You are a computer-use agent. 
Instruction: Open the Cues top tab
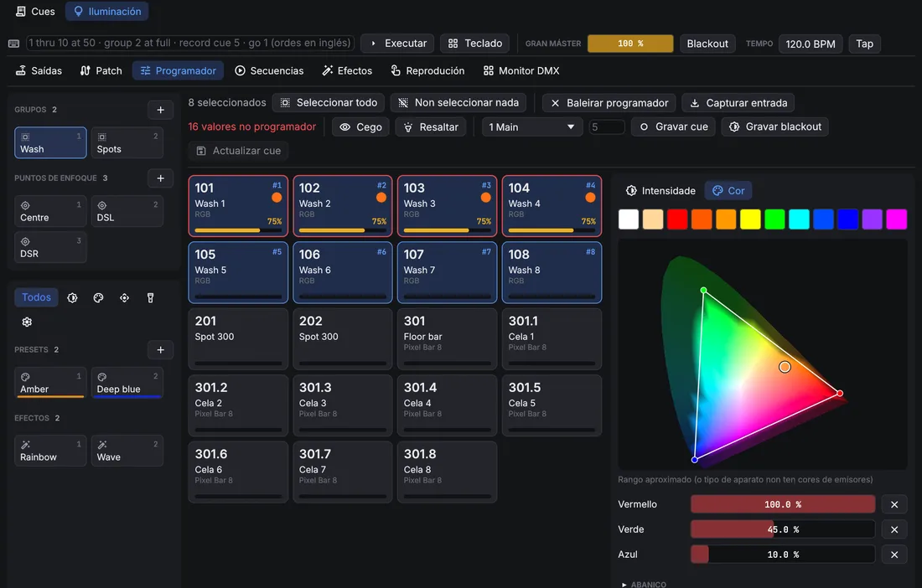(x=35, y=11)
